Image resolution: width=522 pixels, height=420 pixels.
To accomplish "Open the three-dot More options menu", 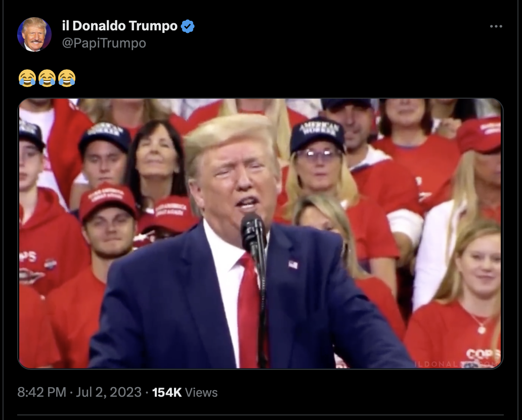I will pyautogui.click(x=496, y=26).
